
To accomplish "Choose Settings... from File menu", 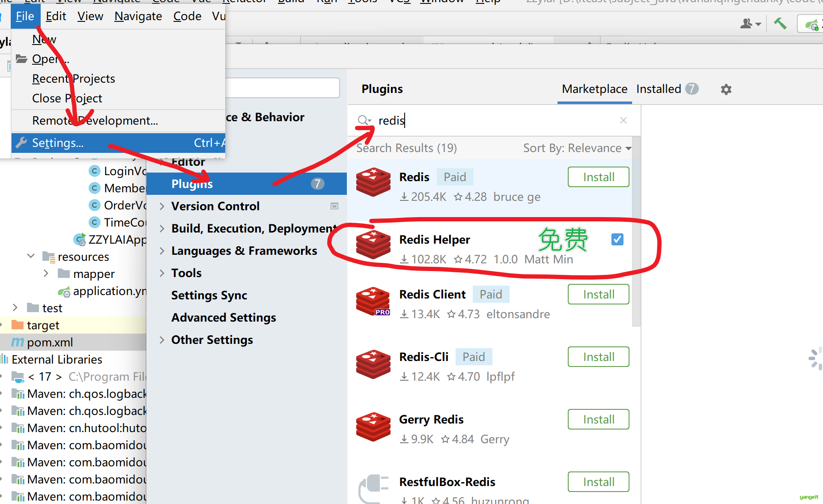I will [118, 143].
